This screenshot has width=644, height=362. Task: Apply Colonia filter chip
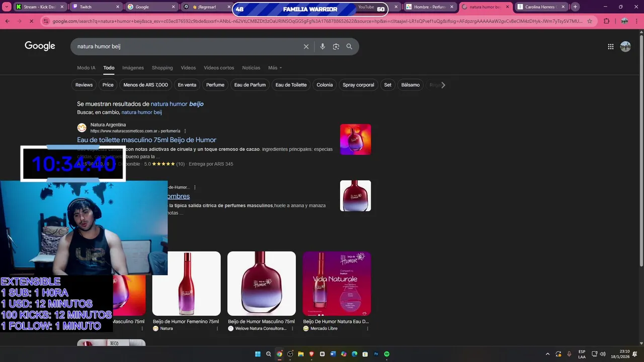[x=325, y=85]
